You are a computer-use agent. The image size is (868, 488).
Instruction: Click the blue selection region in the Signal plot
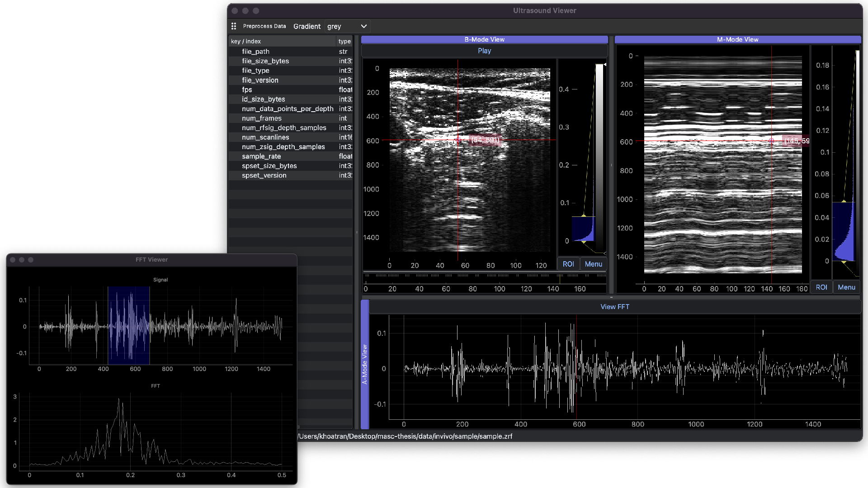click(129, 325)
